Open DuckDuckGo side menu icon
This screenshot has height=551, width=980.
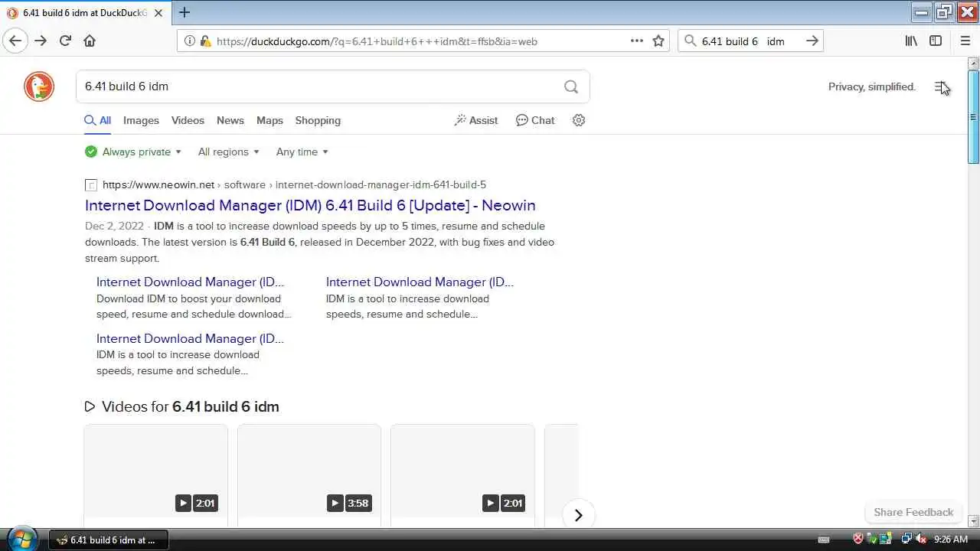pyautogui.click(x=941, y=86)
